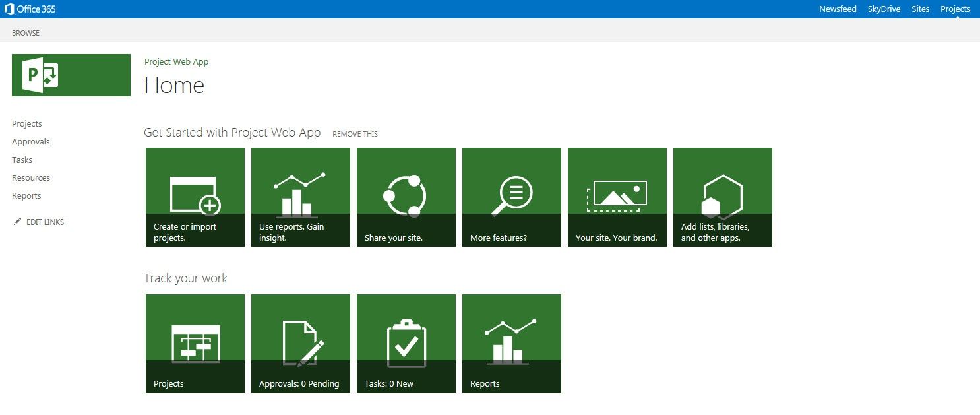Click the 'More features?' caption
Image resolution: width=980 pixels, height=415 pixels.
(499, 238)
